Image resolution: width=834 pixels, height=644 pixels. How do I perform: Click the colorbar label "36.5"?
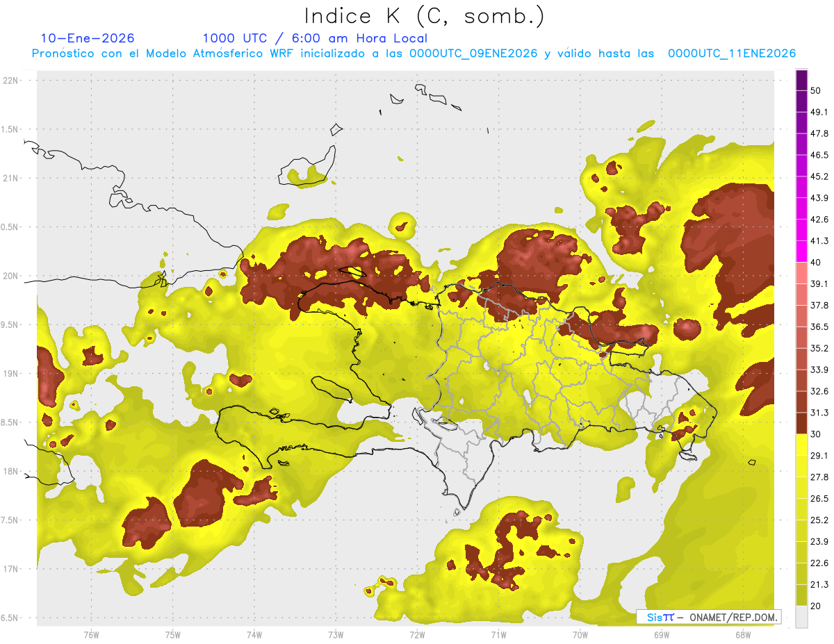pos(819,327)
